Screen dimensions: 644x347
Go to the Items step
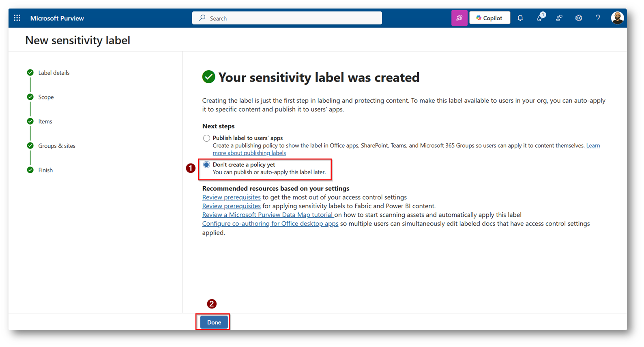tap(45, 121)
